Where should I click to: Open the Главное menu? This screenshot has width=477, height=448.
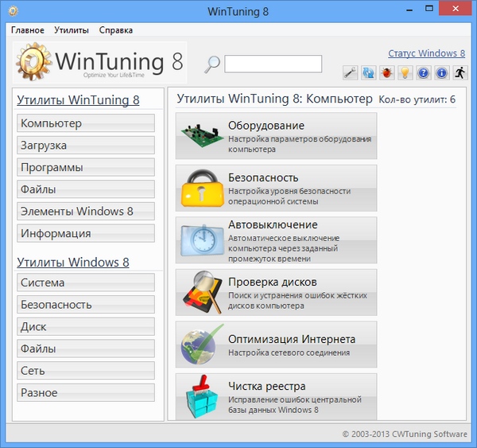(x=27, y=30)
